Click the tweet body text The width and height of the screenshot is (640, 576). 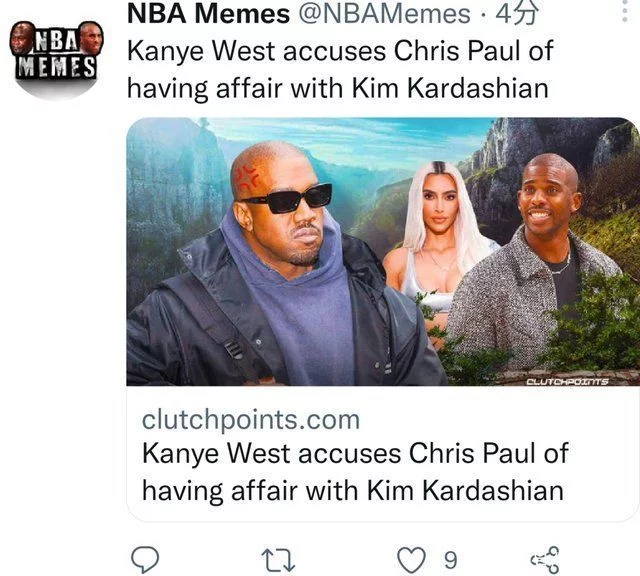[x=340, y=69]
